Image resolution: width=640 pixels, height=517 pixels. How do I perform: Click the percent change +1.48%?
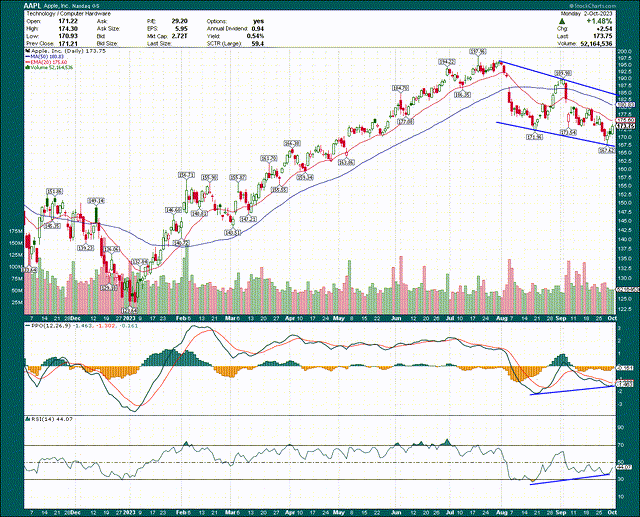coord(599,21)
